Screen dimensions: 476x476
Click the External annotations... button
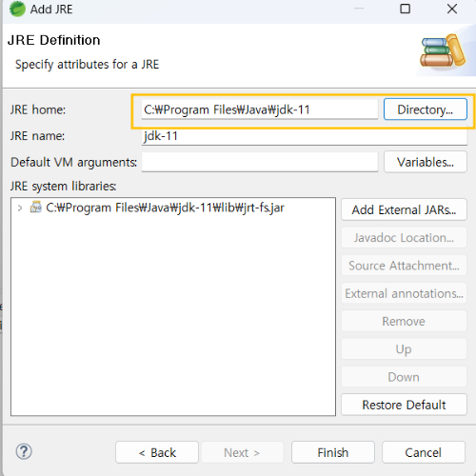(404, 293)
